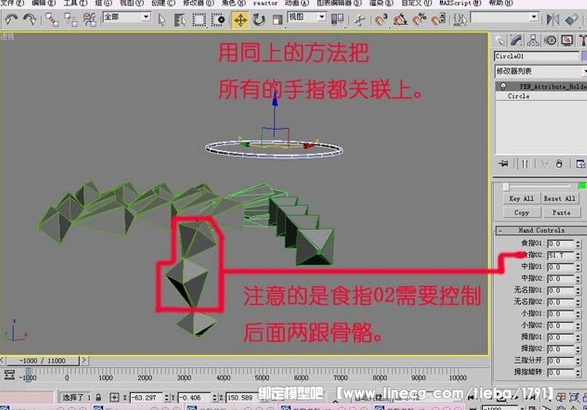The height and width of the screenshot is (410, 587).
Task: Open the 工具 (Tools) menu
Action: pos(76,3)
